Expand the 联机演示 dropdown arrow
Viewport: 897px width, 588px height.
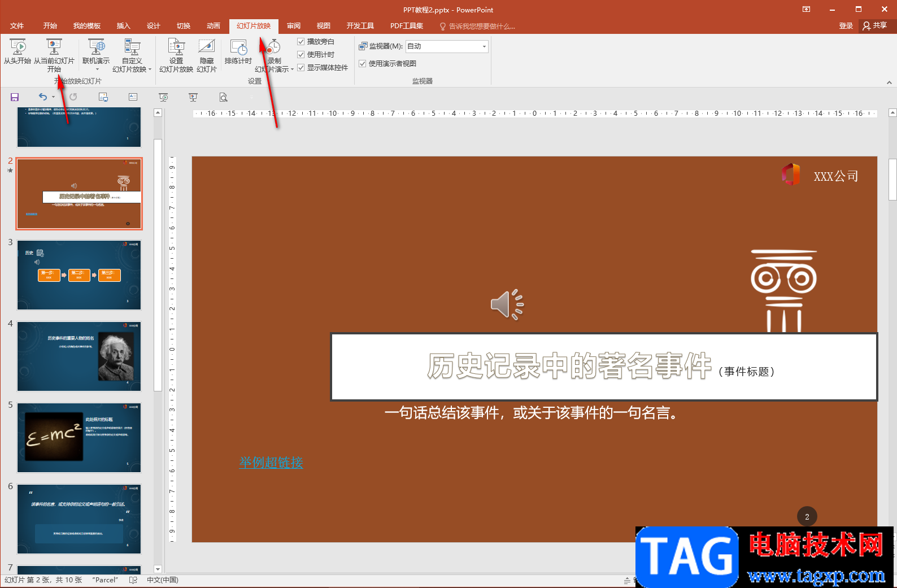(97, 69)
